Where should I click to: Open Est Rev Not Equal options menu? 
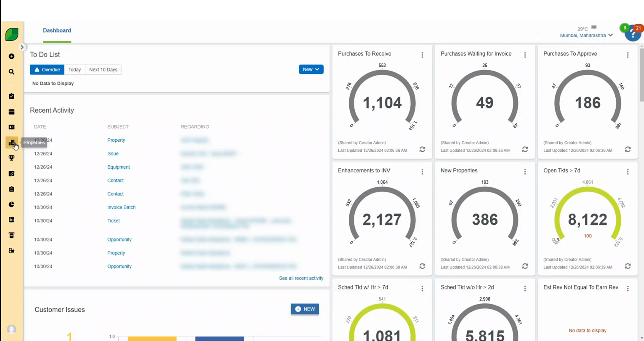[x=628, y=288]
